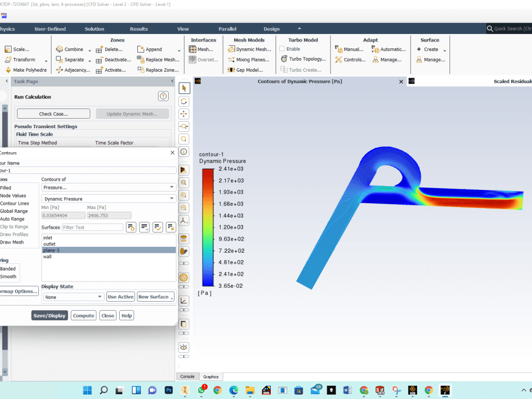This screenshot has width=532, height=399.
Task: Open the Parallel menu
Action: [x=227, y=29]
